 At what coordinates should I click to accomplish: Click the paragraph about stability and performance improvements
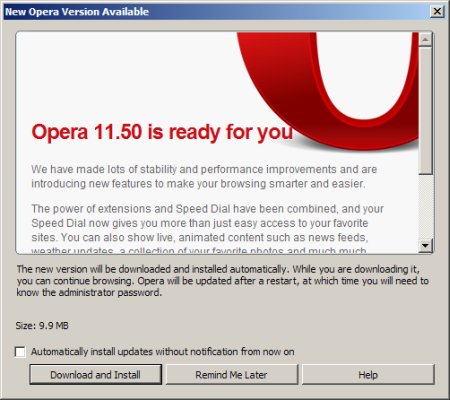click(204, 176)
